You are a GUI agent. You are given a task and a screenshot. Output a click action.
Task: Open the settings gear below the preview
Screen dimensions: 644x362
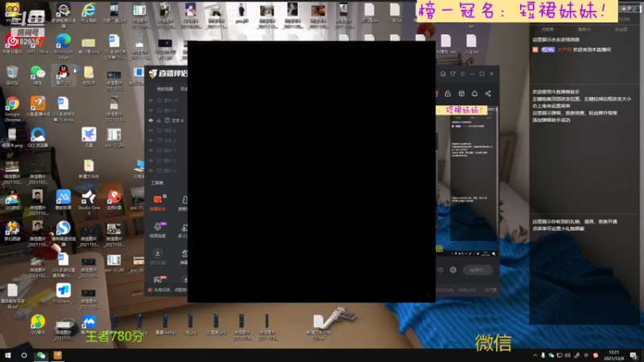(x=453, y=269)
